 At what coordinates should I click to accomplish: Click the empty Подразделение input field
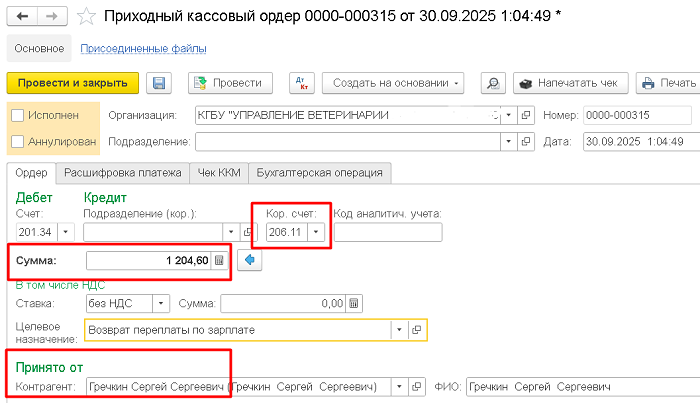pyautogui.click(x=348, y=141)
